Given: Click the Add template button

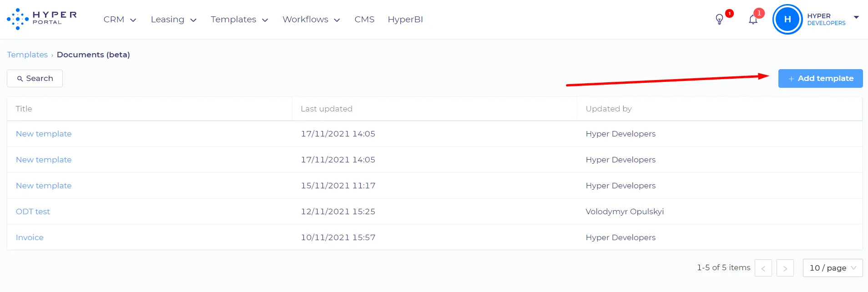Looking at the screenshot, I should click(820, 78).
